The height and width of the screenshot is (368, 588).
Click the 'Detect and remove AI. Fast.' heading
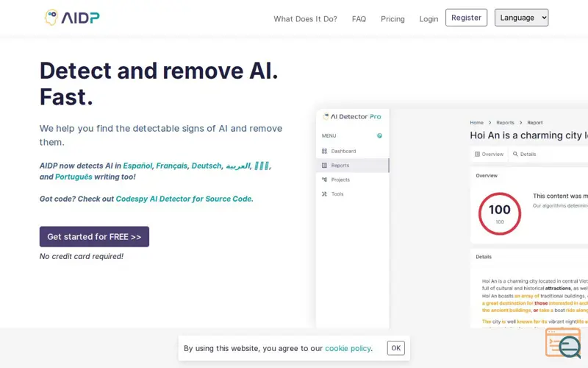click(x=159, y=84)
